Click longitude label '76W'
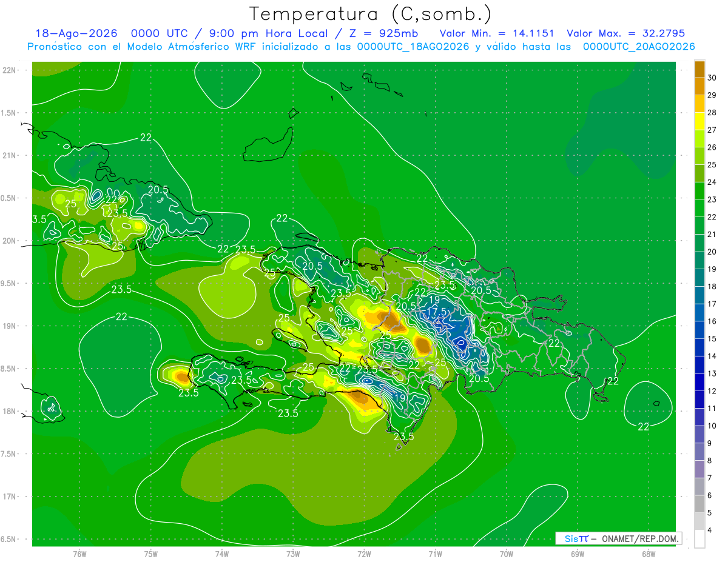 point(79,554)
